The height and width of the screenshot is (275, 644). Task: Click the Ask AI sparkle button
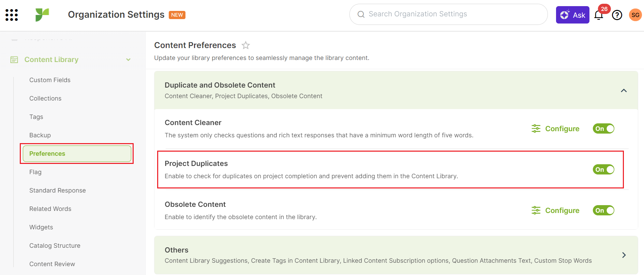pos(572,15)
